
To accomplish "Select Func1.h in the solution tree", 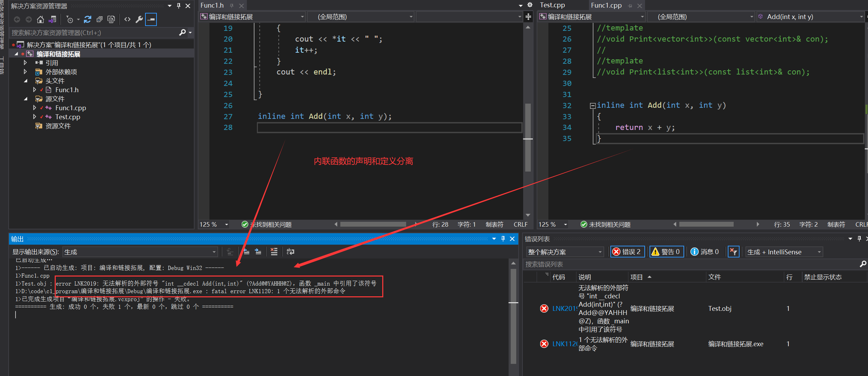I will click(x=67, y=90).
